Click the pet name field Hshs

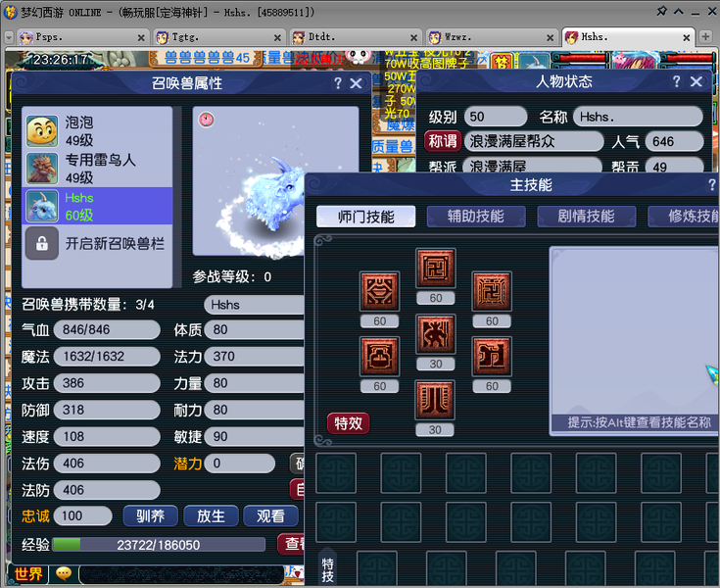pos(254,305)
